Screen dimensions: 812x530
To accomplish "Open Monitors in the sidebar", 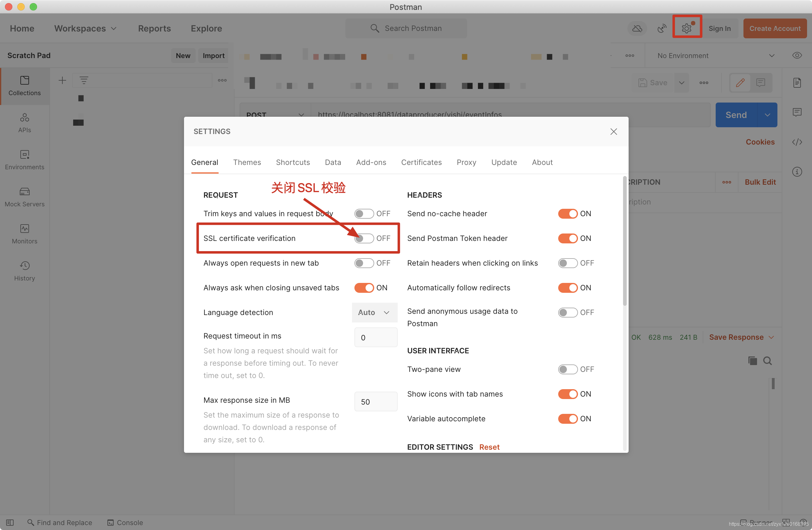I will click(25, 234).
